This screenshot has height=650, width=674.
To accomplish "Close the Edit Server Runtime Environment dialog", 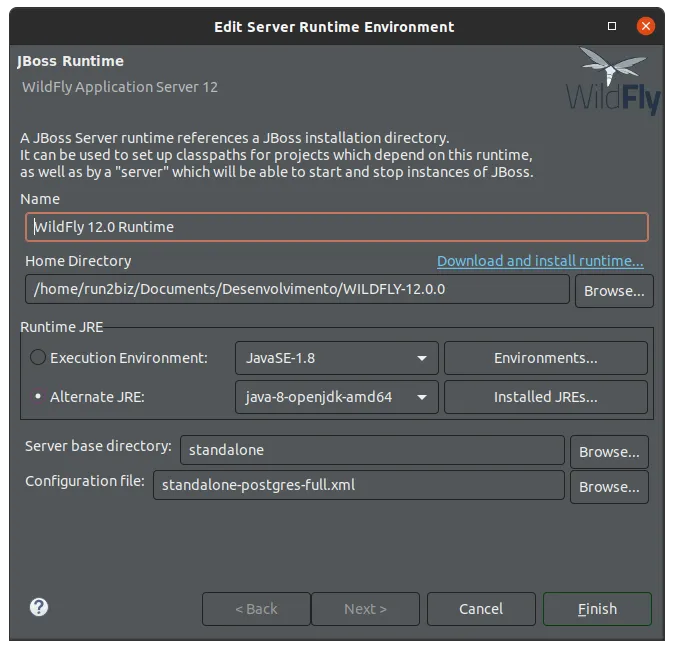I will pyautogui.click(x=645, y=26).
